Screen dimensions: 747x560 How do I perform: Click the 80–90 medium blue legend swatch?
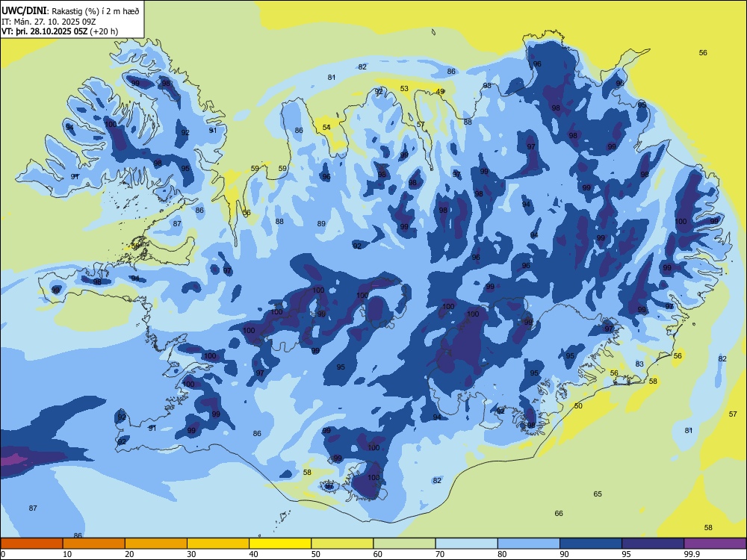click(529, 544)
